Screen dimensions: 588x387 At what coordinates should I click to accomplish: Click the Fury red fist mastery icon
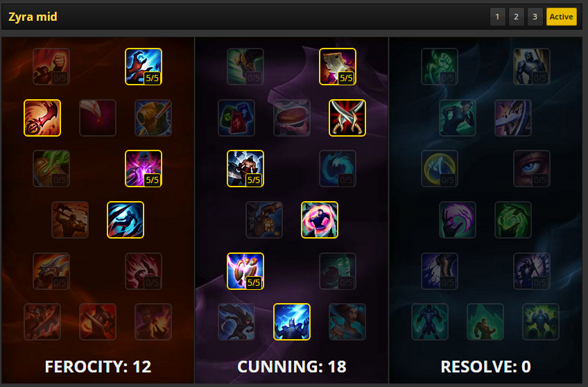pyautogui.click(x=51, y=67)
